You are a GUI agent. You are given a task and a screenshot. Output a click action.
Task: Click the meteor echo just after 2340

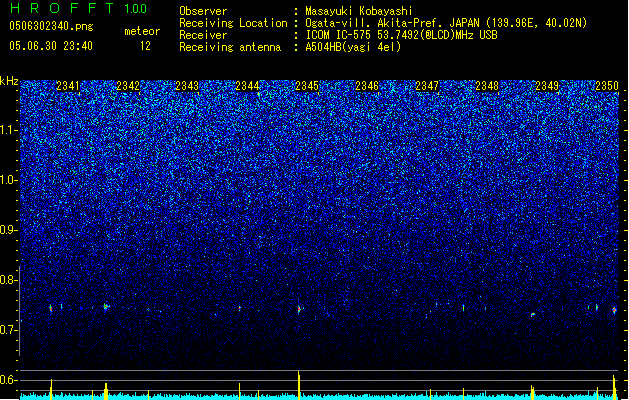tap(51, 308)
